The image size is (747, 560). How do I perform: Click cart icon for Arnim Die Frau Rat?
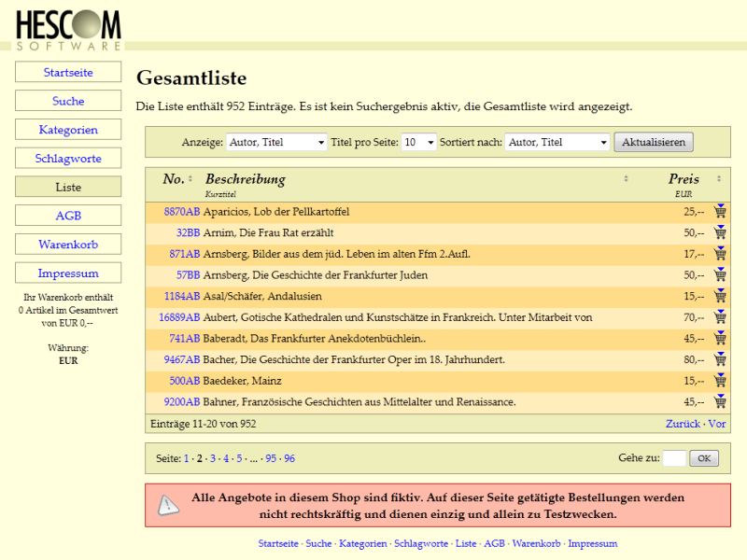click(x=719, y=232)
